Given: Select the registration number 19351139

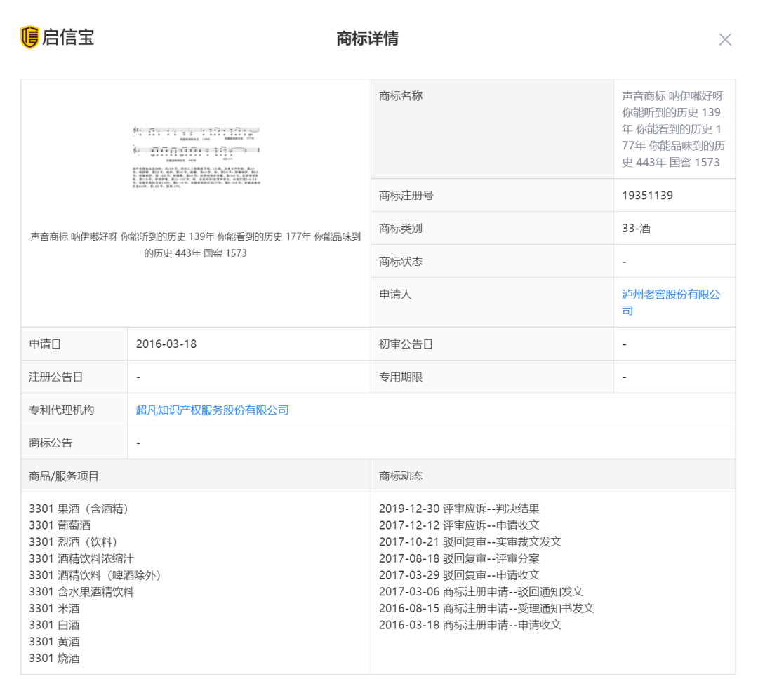Looking at the screenshot, I should click(x=647, y=196).
